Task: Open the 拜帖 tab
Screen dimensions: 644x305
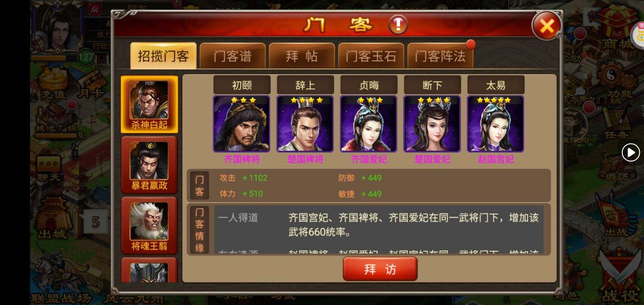Action: pos(302,56)
